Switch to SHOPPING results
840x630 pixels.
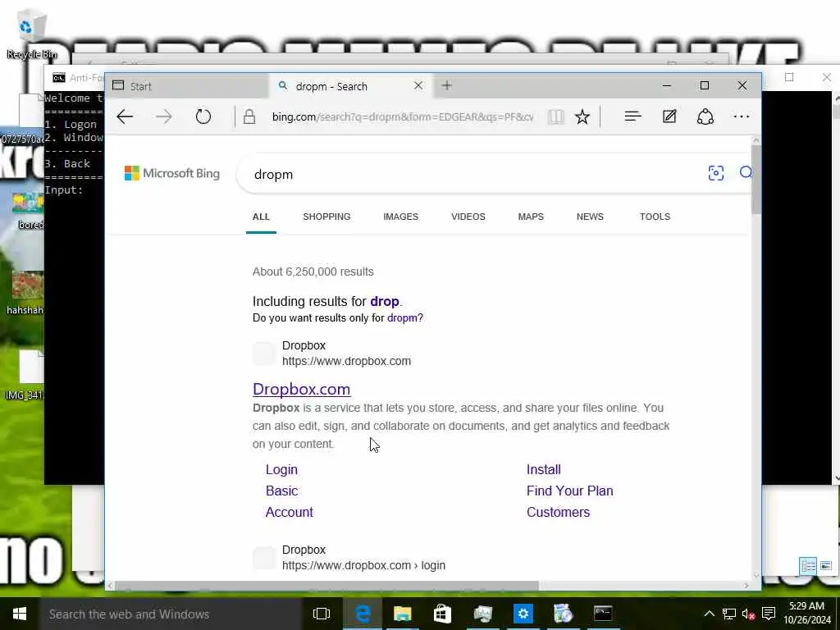(326, 217)
